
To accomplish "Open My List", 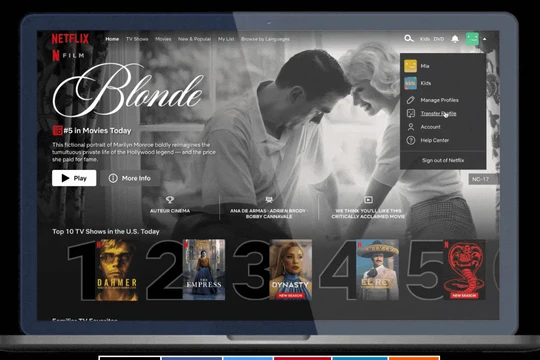I will coord(226,39).
